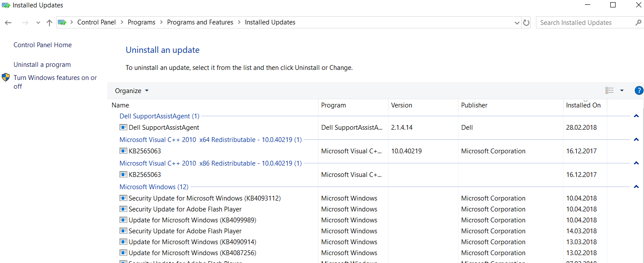The width and height of the screenshot is (644, 263).
Task: Maximize the Installed Updates window
Action: [x=613, y=5]
